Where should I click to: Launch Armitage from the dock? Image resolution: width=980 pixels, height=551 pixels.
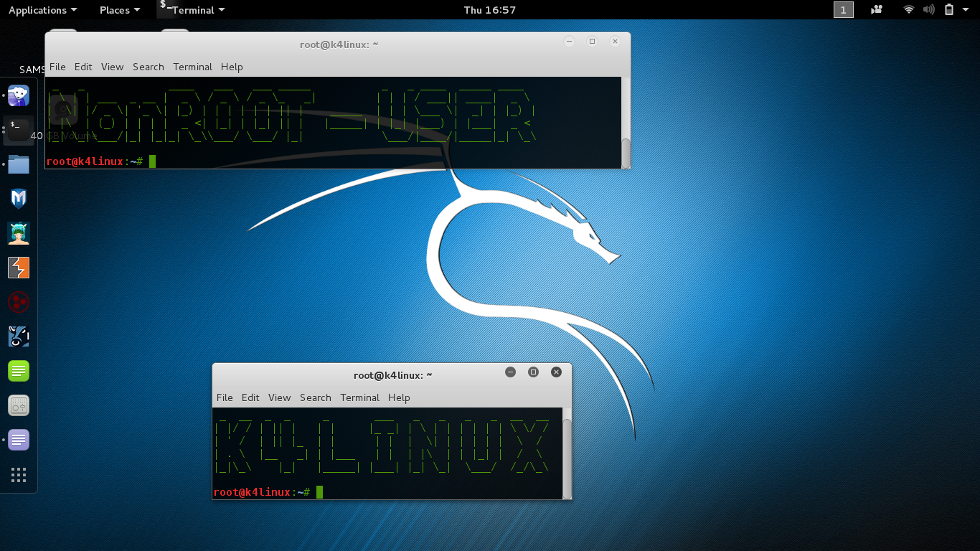[19, 233]
